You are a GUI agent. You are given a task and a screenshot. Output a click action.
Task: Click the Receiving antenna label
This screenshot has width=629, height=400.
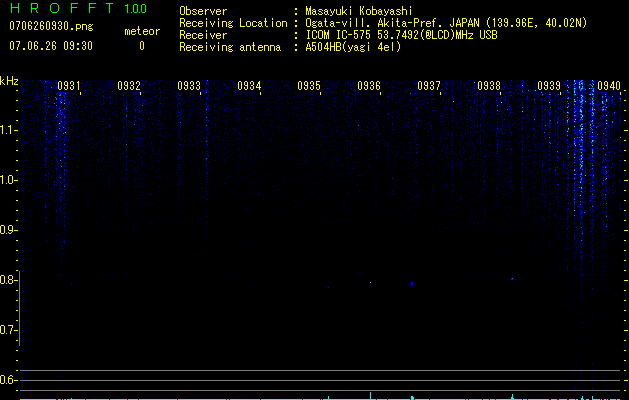point(230,47)
